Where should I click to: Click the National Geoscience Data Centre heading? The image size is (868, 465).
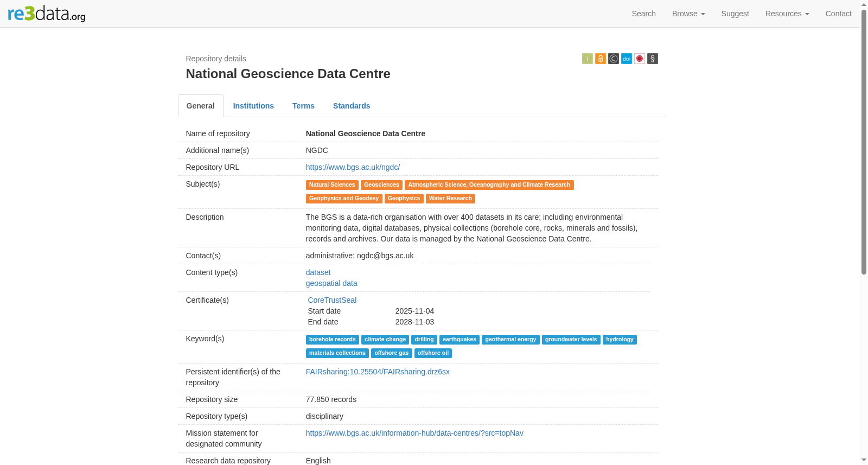coord(288,74)
